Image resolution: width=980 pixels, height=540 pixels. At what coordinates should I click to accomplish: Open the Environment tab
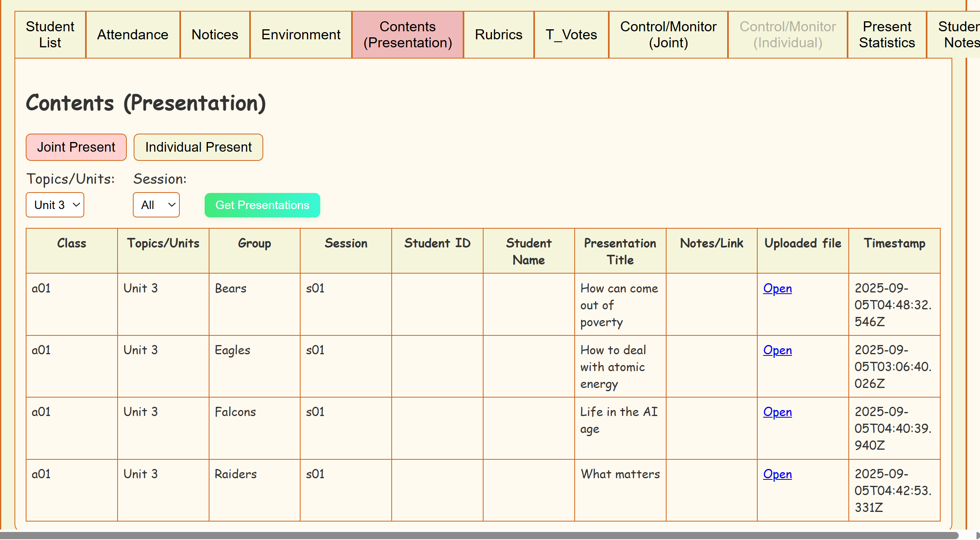pyautogui.click(x=301, y=35)
